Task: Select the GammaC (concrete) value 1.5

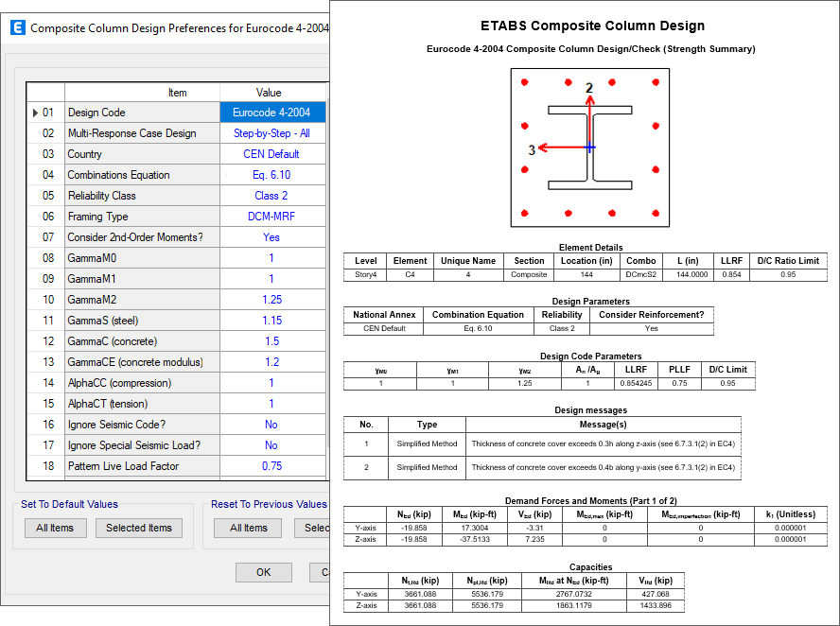Action: point(272,341)
